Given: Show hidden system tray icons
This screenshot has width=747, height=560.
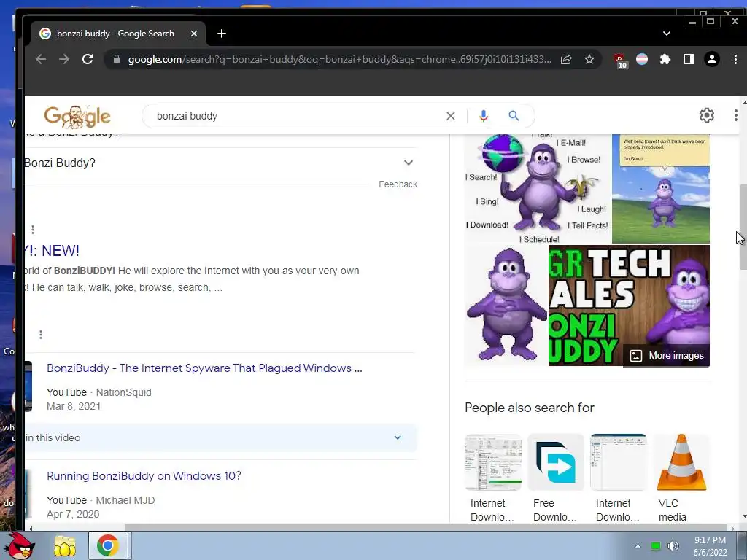Looking at the screenshot, I should click(638, 546).
